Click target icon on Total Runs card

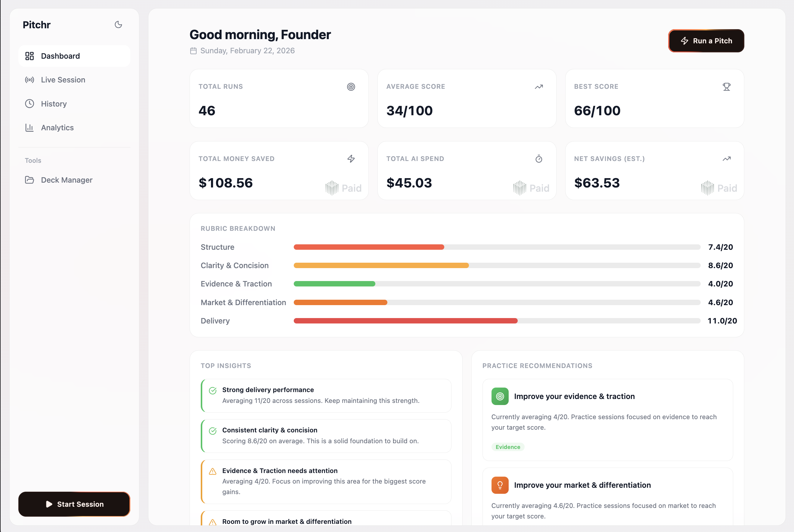click(x=351, y=87)
